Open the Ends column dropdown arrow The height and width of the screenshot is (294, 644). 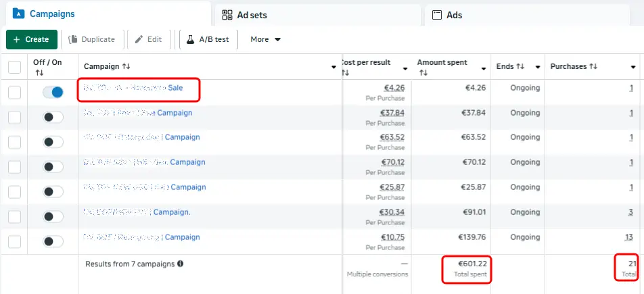tap(538, 68)
